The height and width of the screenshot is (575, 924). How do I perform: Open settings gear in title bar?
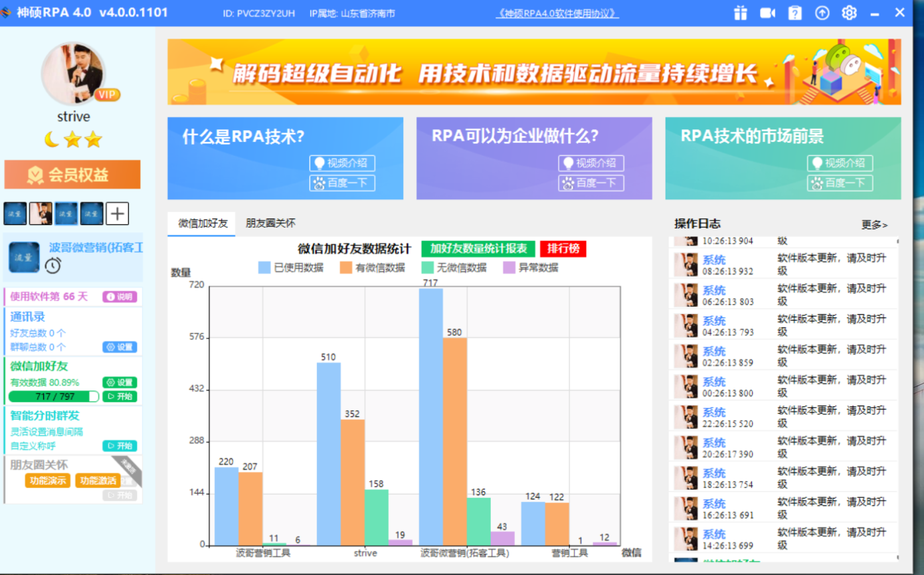click(x=849, y=13)
